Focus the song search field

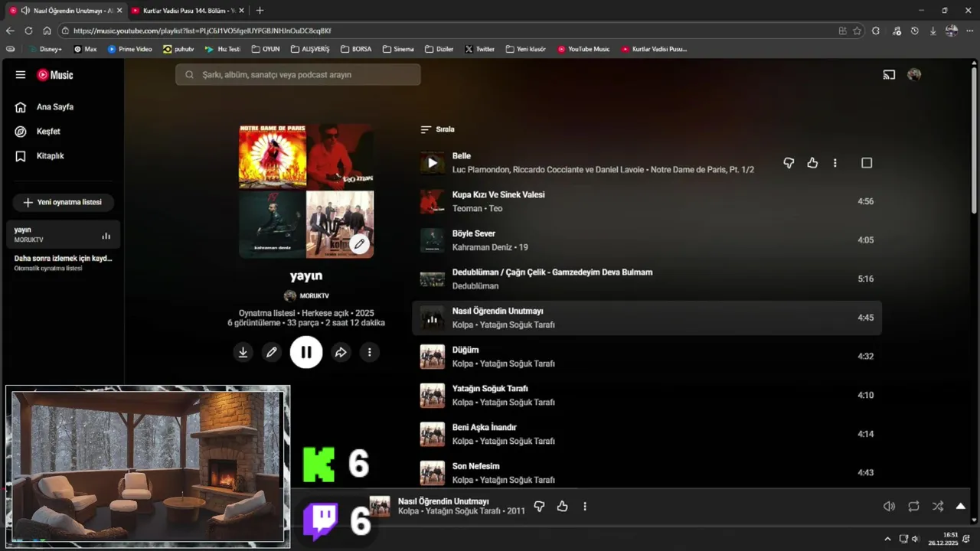pyautogui.click(x=298, y=75)
